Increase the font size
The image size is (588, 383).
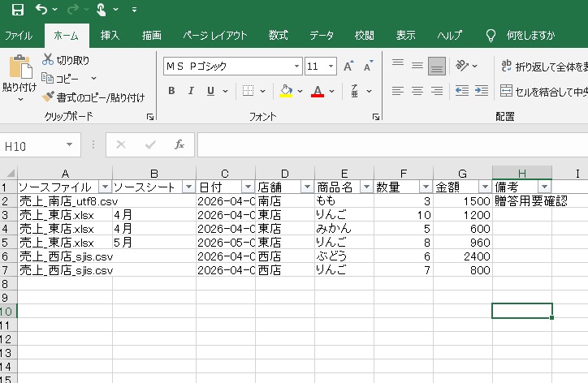click(348, 67)
